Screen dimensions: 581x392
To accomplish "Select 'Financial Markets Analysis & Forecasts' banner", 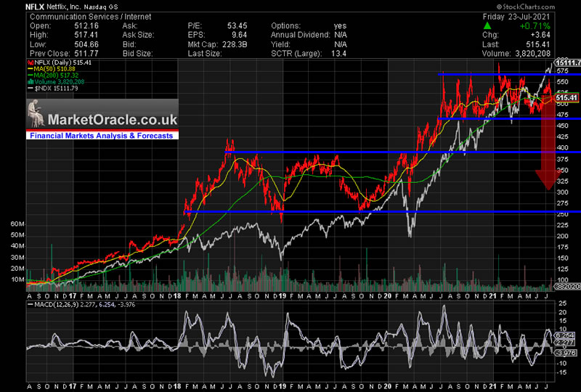I will point(102,136).
